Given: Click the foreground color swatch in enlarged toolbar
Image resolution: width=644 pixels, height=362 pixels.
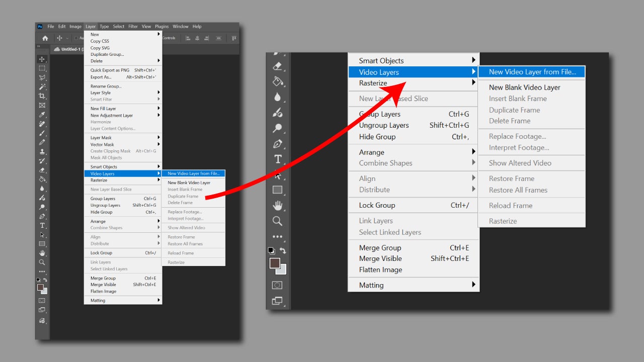Looking at the screenshot, I should 275,263.
